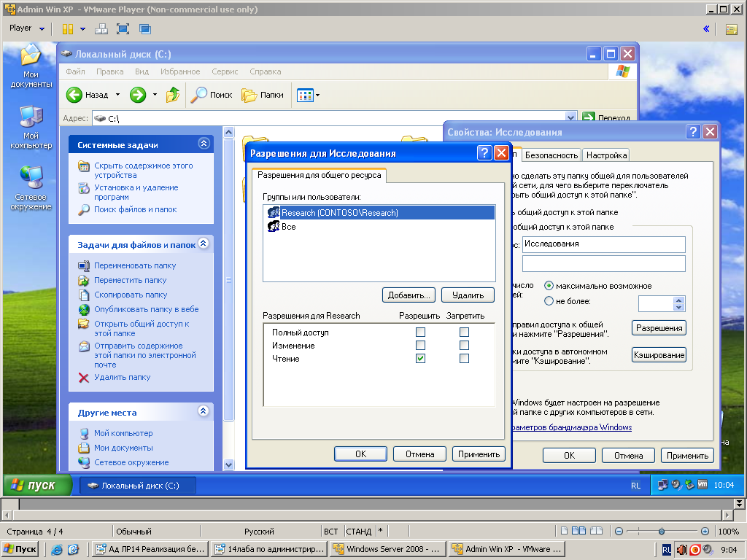Select максимально возможное radio button
Viewport: 747px width, 560px height.
coord(549,286)
